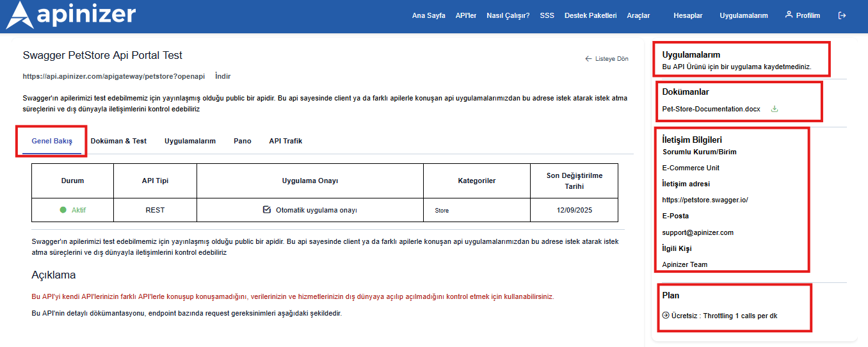Open Nasıl Çalışır? page
This screenshot has width=868, height=347.
(x=508, y=16)
